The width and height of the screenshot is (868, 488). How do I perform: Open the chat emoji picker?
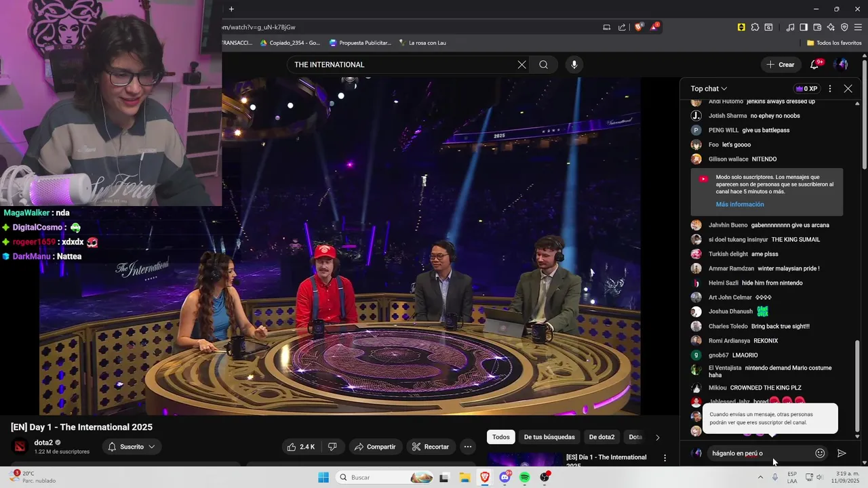820,453
